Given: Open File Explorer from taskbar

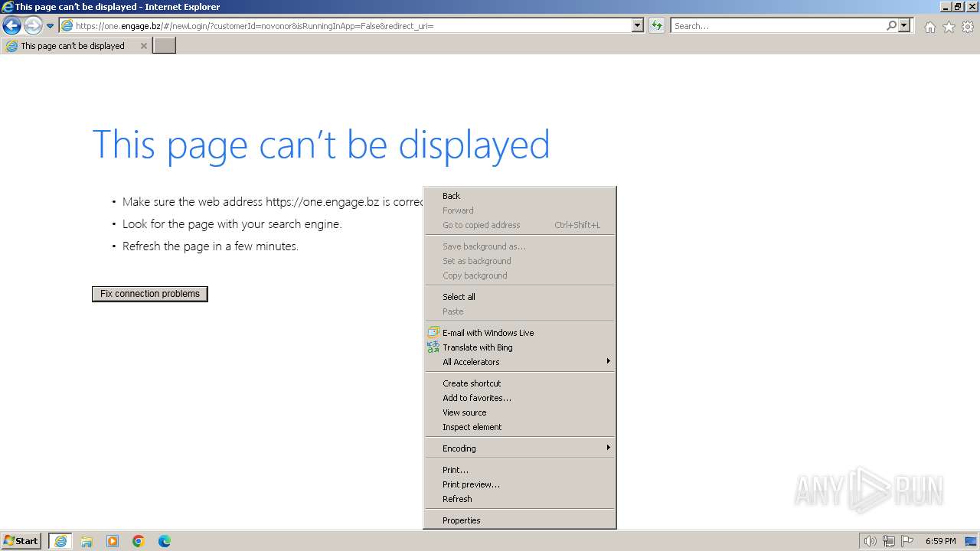Looking at the screenshot, I should [x=87, y=541].
